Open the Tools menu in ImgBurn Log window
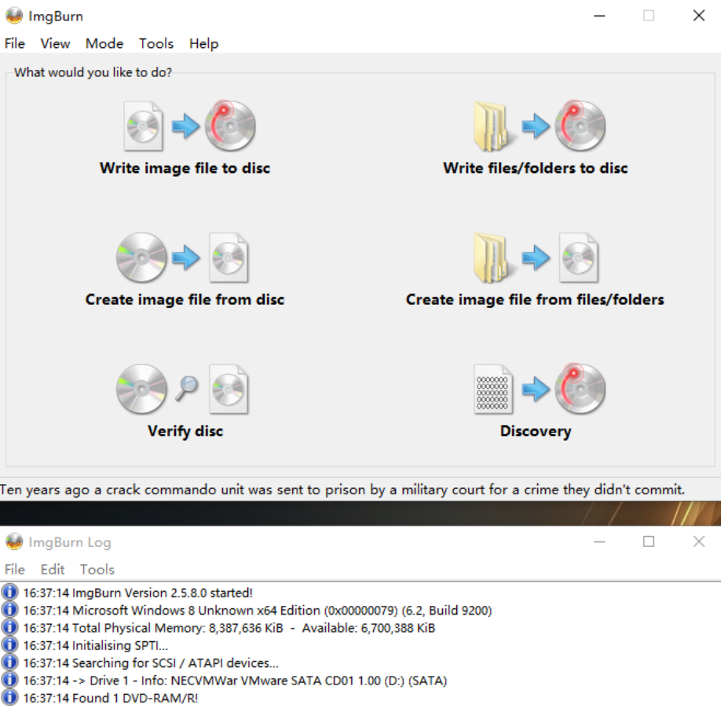Screen dimensions: 728x712 coord(97,569)
